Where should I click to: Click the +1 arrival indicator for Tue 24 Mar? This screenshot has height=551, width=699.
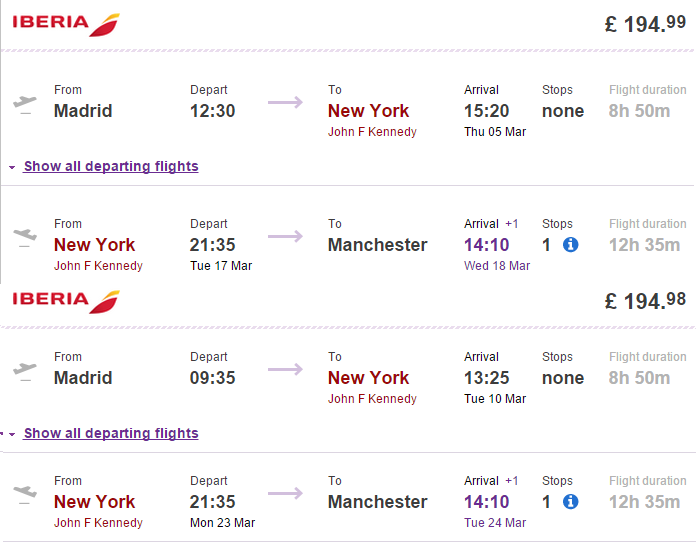pyautogui.click(x=512, y=481)
